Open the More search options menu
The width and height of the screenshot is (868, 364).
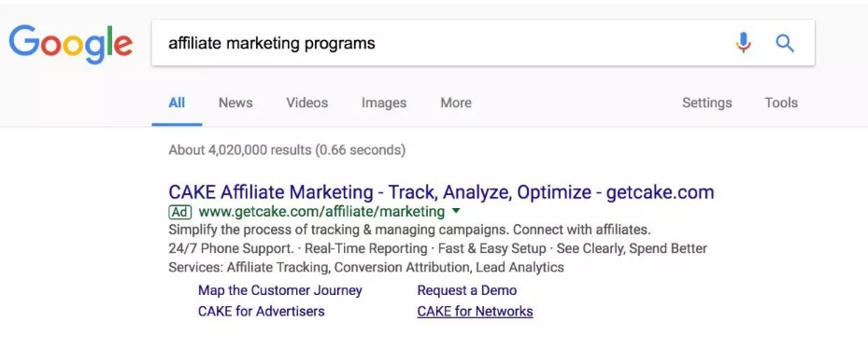(x=456, y=103)
